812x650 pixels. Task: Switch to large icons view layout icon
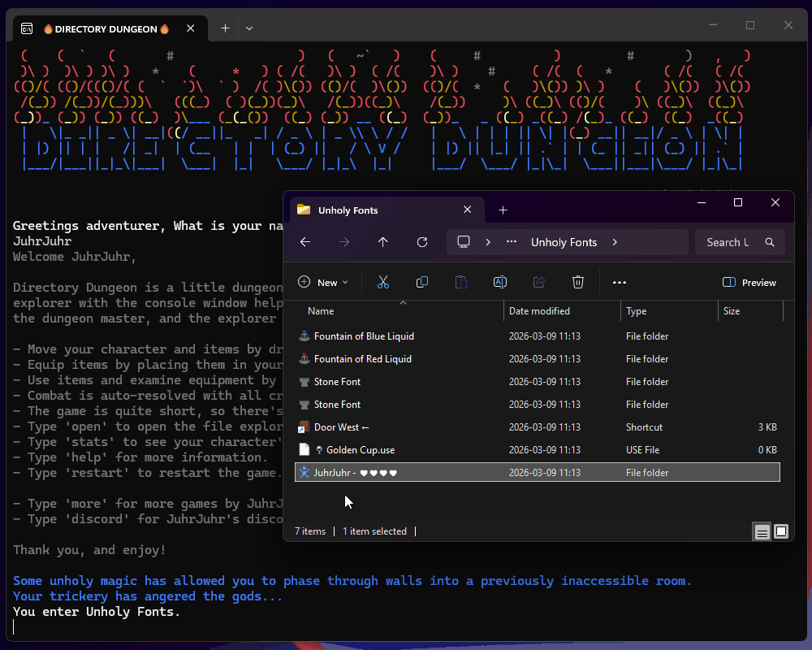point(781,532)
